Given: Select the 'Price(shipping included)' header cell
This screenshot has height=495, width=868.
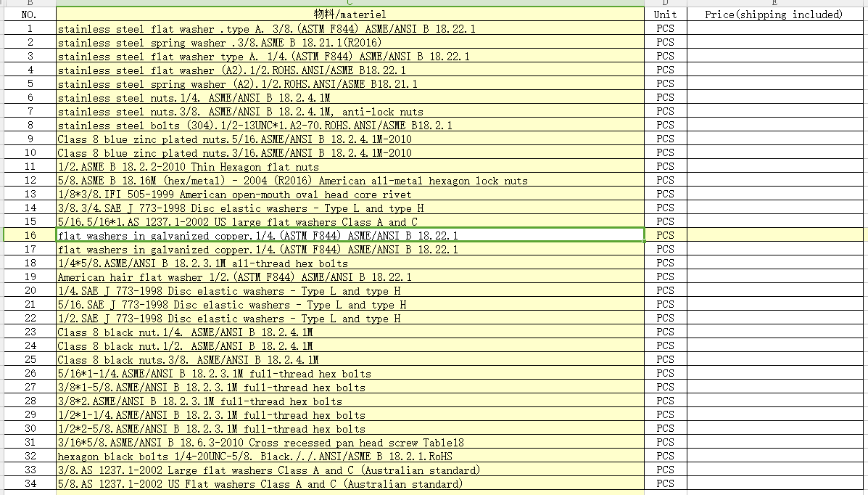Looking at the screenshot, I should (774, 15).
